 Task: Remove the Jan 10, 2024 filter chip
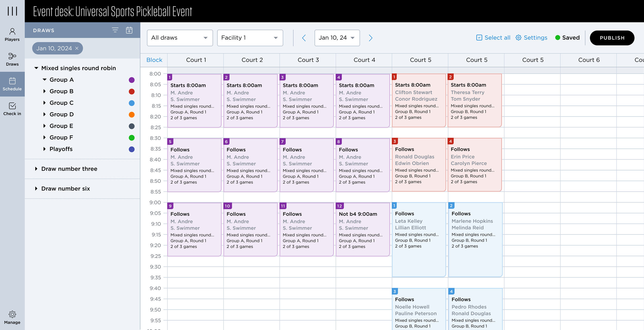tap(77, 48)
